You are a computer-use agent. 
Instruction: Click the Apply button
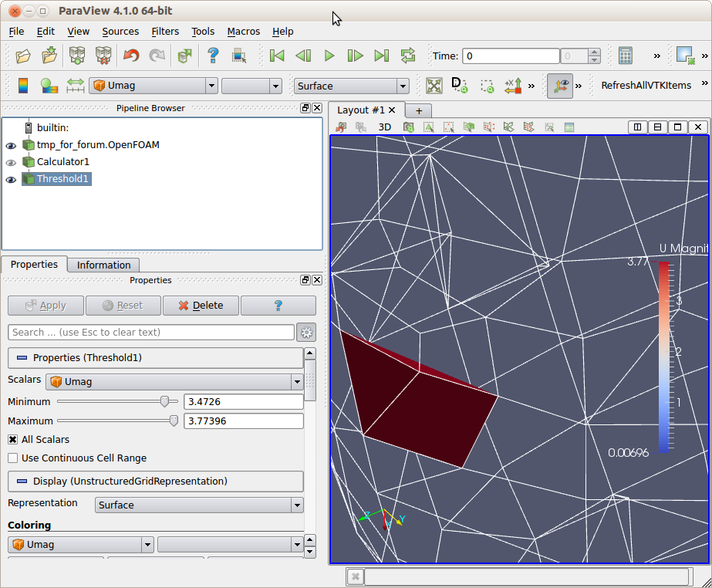(x=46, y=306)
